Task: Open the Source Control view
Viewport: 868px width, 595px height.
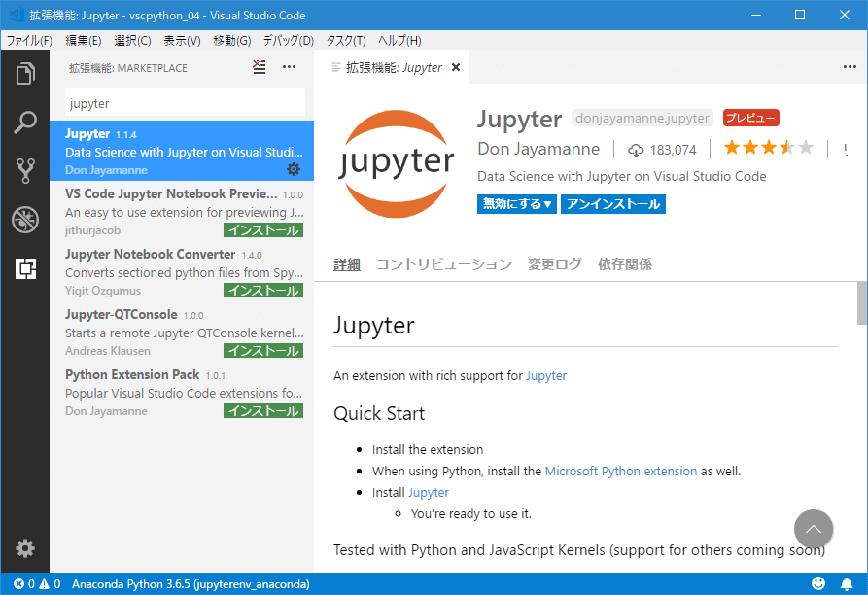Action: [25, 171]
